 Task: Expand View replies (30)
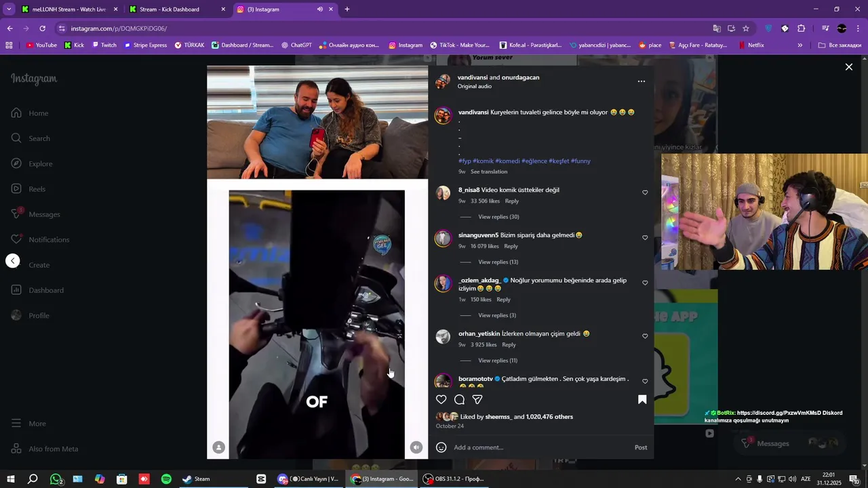[x=498, y=217]
